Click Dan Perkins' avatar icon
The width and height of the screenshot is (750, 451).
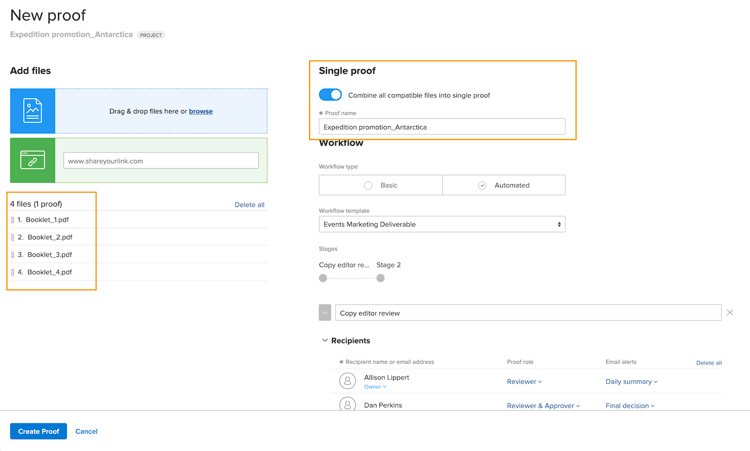tap(347, 405)
